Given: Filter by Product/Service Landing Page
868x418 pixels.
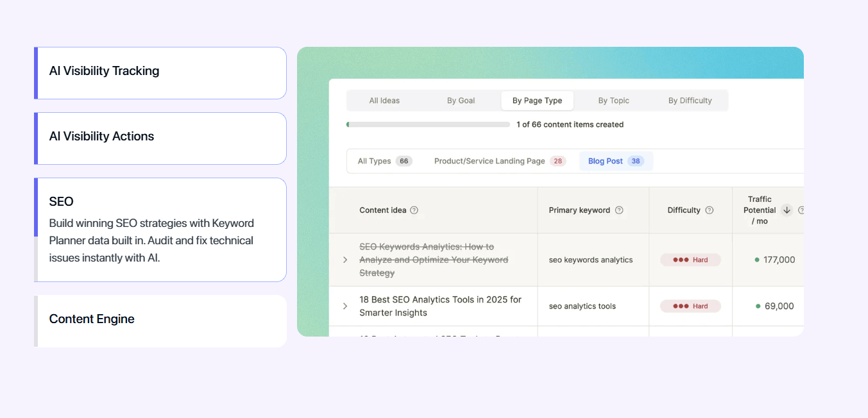Looking at the screenshot, I should (x=499, y=162).
